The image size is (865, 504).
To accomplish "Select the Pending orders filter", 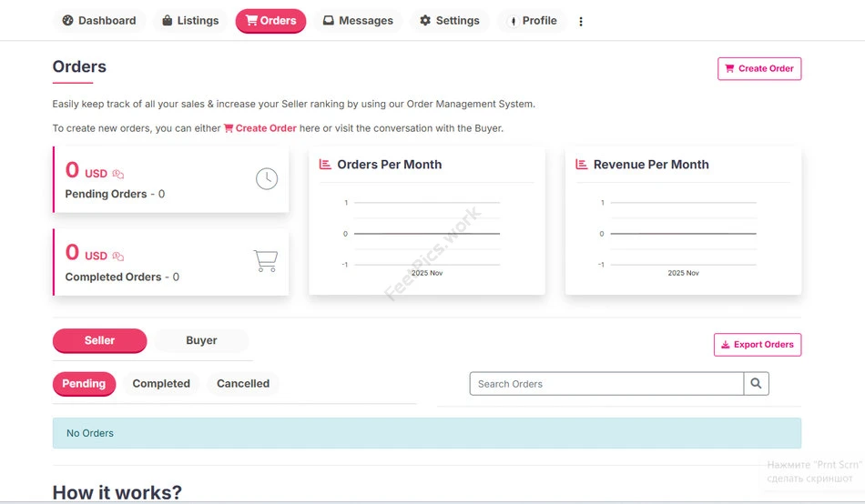I will tap(84, 384).
